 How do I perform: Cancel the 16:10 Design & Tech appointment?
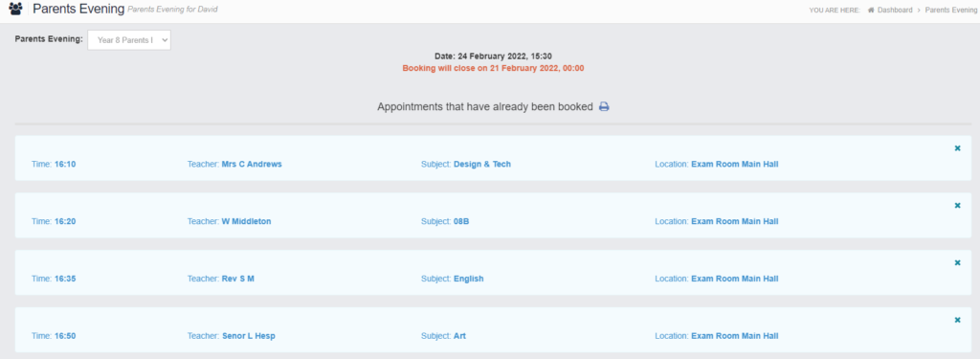pyautogui.click(x=957, y=148)
